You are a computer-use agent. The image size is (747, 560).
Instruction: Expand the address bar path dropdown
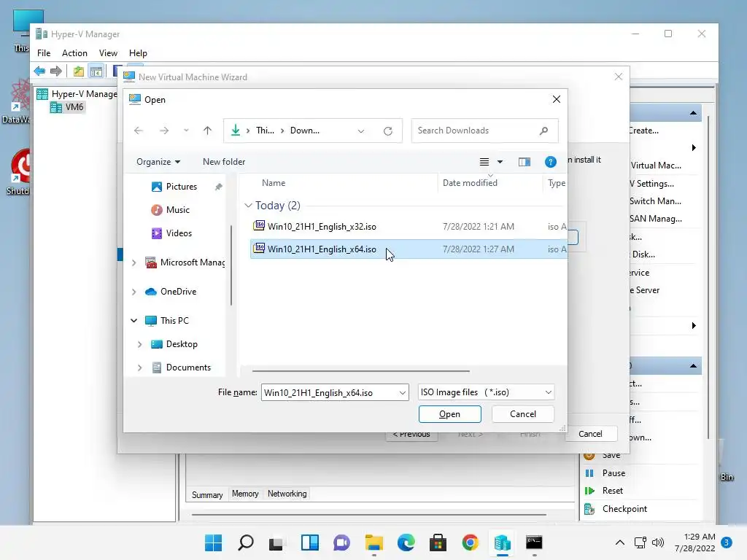360,131
